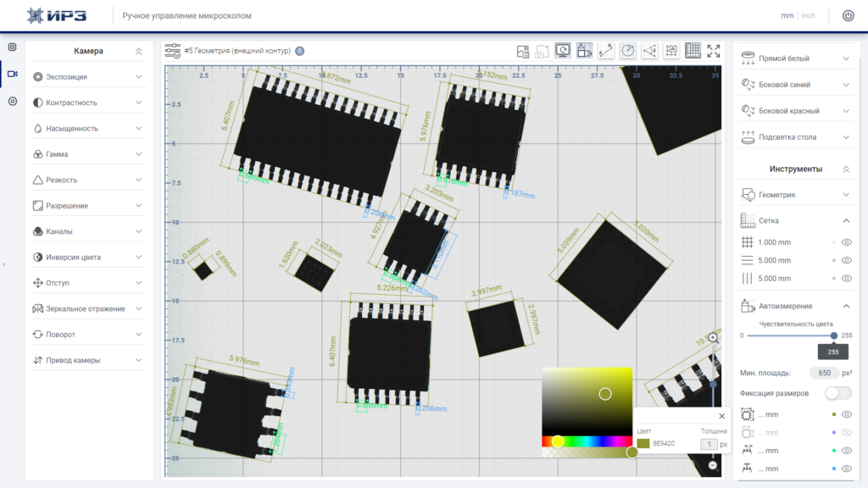Screen dimensions: 868x488
Task: Select the line distance A-B measurement tool
Action: pyautogui.click(x=605, y=51)
